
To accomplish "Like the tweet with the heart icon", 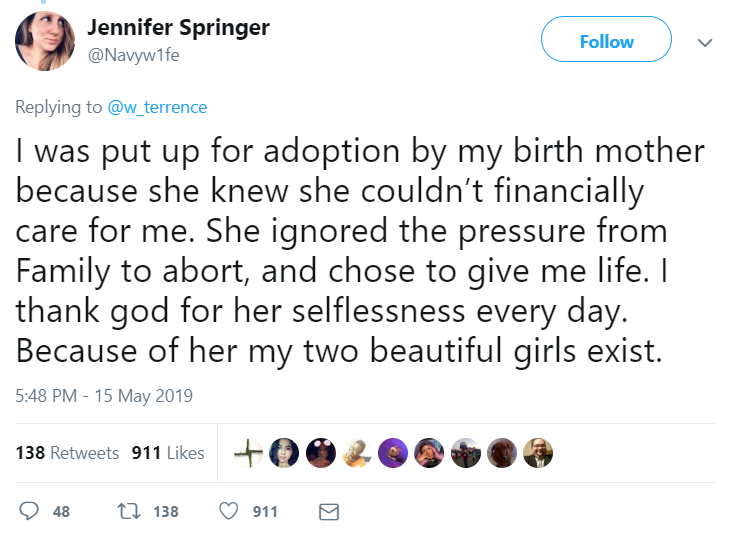I will point(229,511).
